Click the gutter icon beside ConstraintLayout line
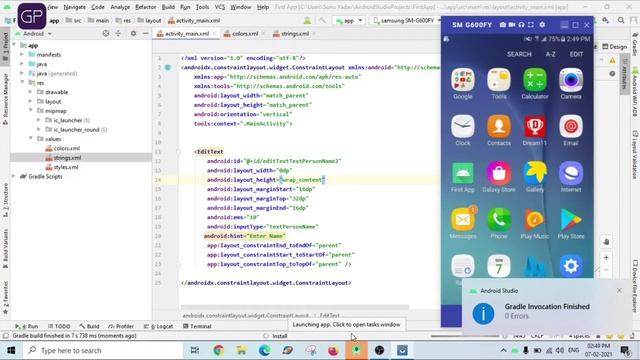Screen dimensions: 640x360 pos(168,67)
